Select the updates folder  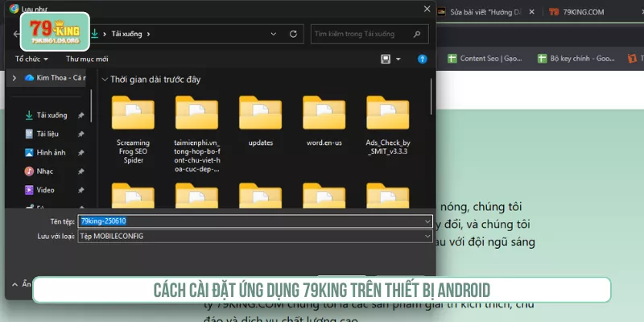pyautogui.click(x=260, y=121)
